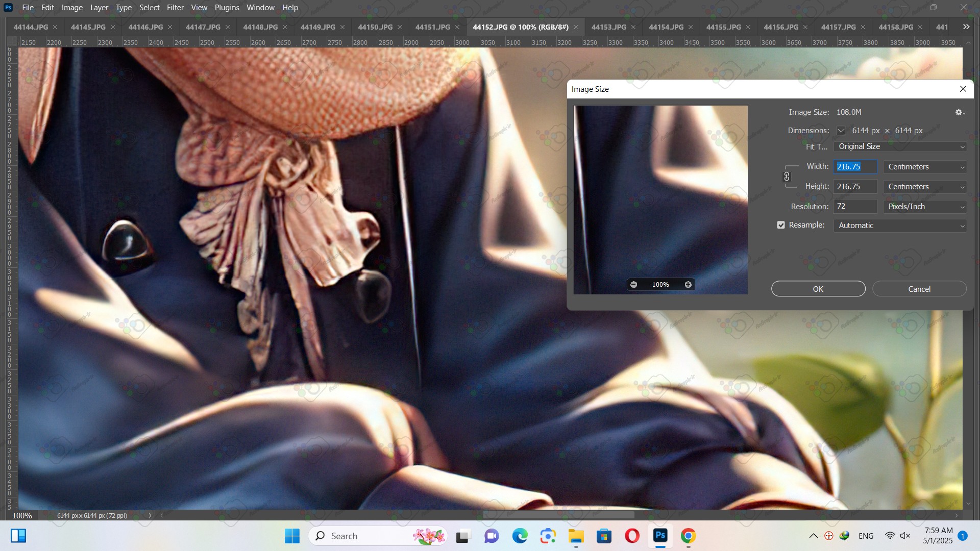The width and height of the screenshot is (980, 551).
Task: Open the File menu
Action: point(28,8)
